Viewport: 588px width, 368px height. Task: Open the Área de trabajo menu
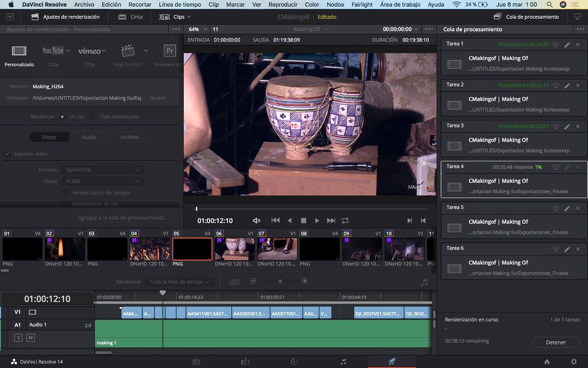click(400, 4)
